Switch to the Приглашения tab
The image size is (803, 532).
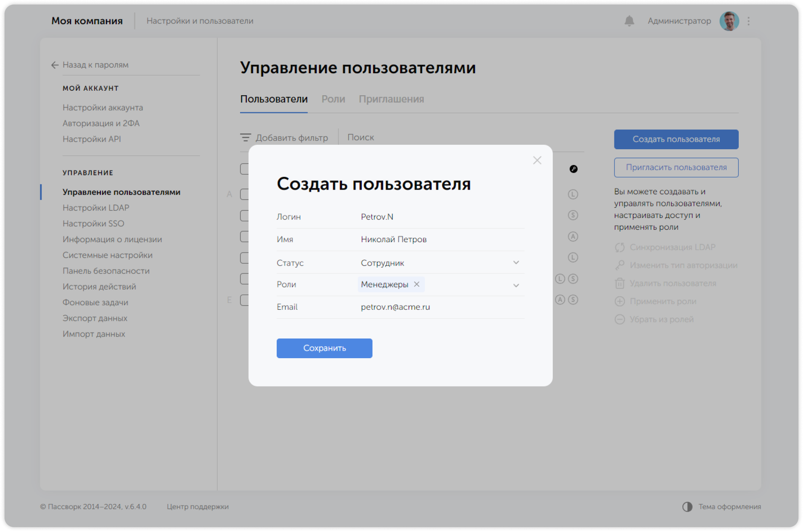pyautogui.click(x=391, y=99)
